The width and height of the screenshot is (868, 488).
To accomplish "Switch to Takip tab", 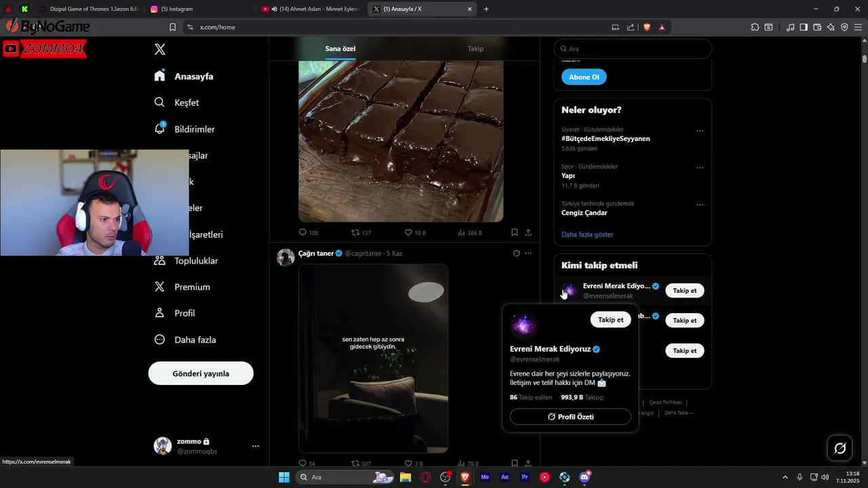I will (475, 49).
